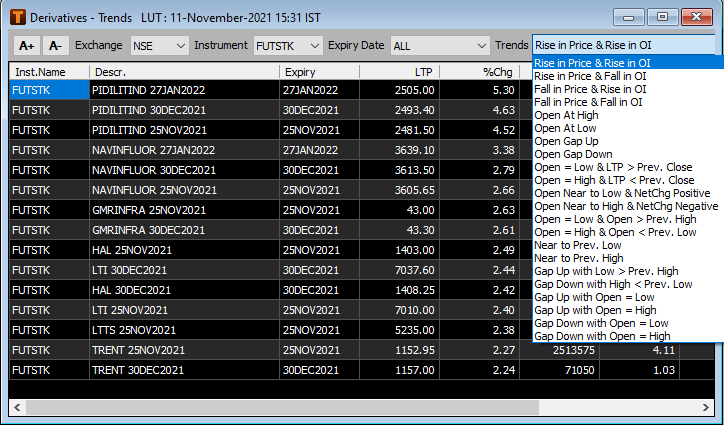Select LTI 30DEC2021 row
The width and height of the screenshot is (724, 425).
click(271, 270)
